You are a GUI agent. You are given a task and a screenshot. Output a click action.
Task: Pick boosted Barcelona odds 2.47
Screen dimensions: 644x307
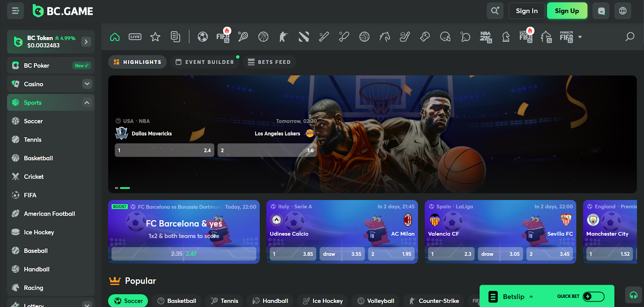pyautogui.click(x=184, y=254)
